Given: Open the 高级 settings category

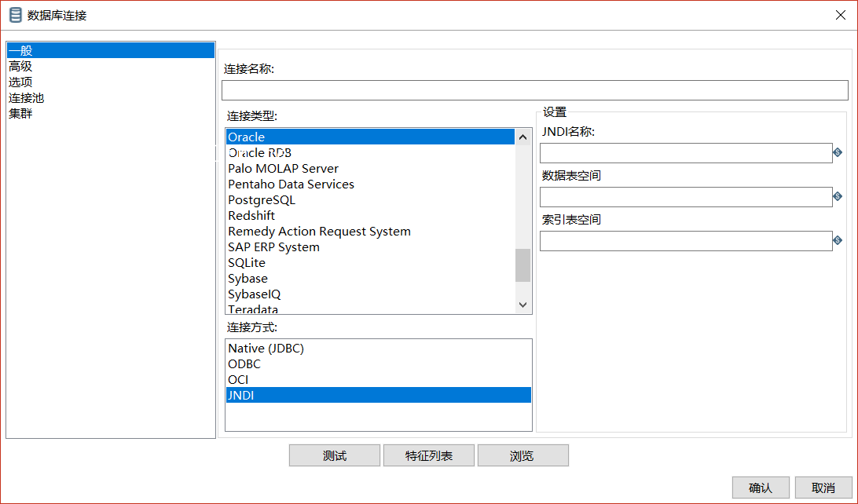Looking at the screenshot, I should 111,66.
